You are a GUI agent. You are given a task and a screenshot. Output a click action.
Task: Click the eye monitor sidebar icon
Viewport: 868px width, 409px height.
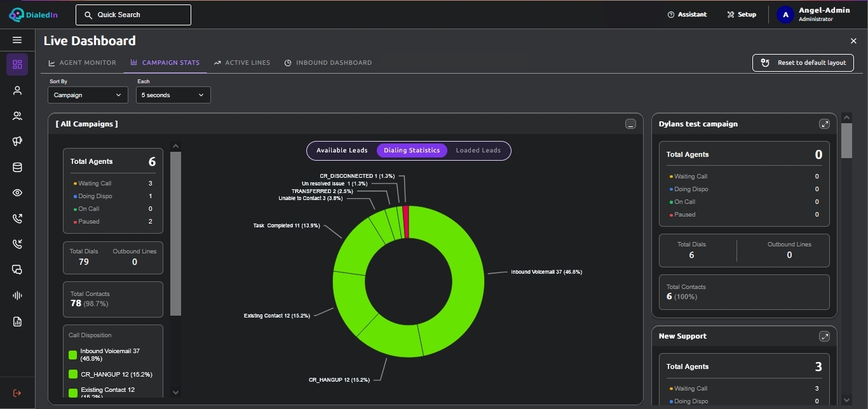pos(17,193)
